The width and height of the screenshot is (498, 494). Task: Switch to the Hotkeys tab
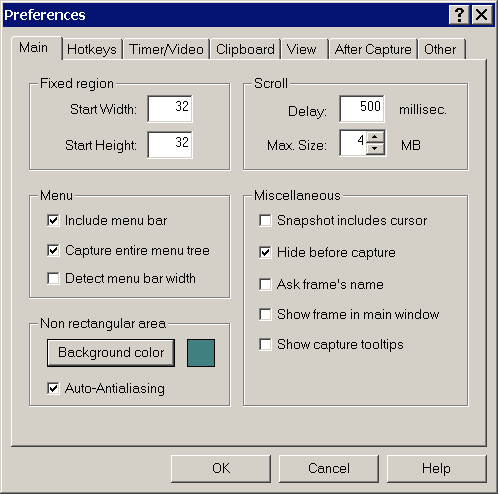[x=92, y=49]
